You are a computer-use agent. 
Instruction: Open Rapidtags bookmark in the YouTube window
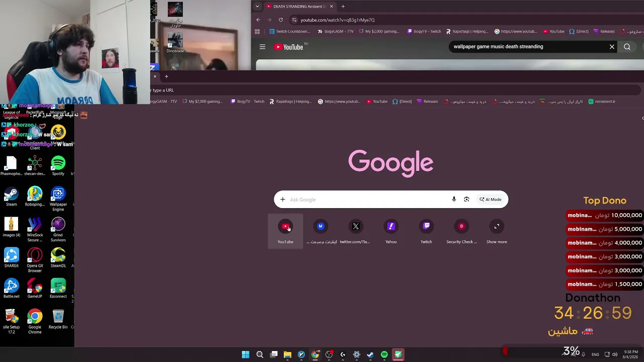click(x=467, y=32)
